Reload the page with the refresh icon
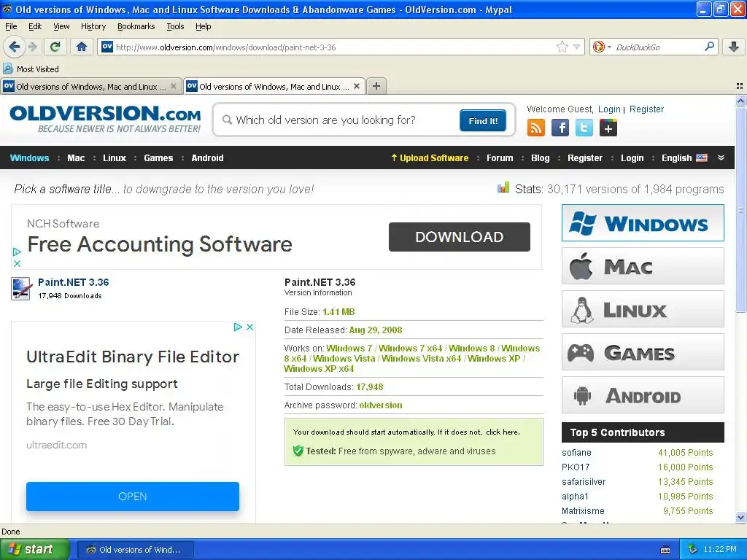747x560 pixels. click(x=55, y=47)
